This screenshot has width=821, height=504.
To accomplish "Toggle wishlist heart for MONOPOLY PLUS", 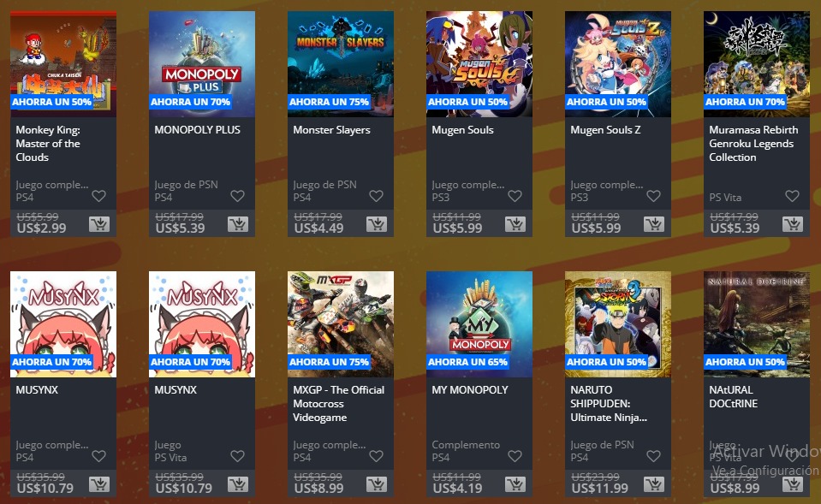I will coord(238,196).
